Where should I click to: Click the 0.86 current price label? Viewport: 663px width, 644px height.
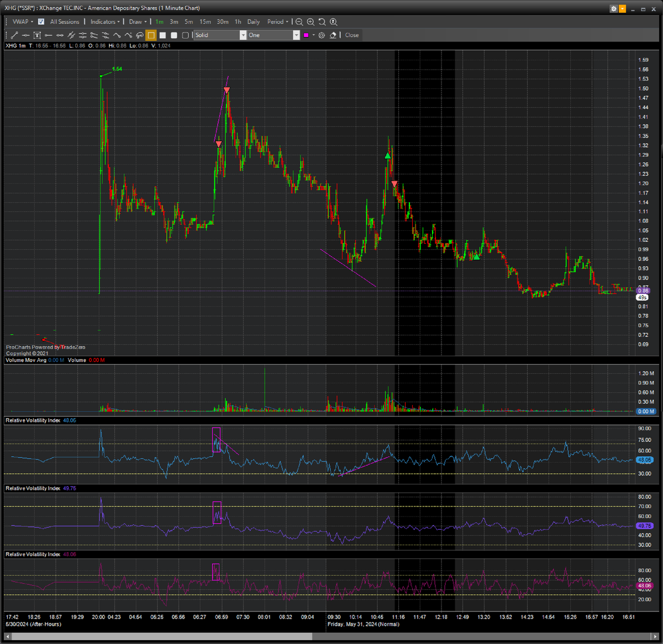click(x=643, y=291)
